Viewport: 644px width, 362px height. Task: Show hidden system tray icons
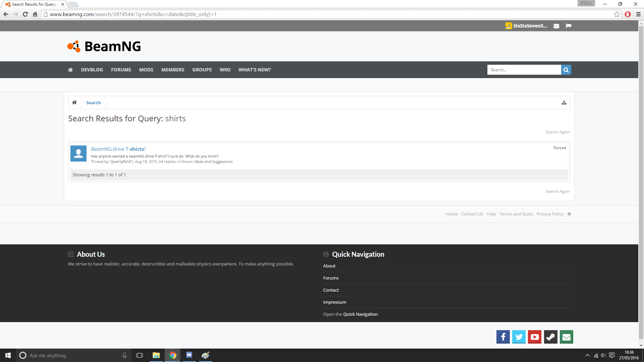[x=587, y=355]
